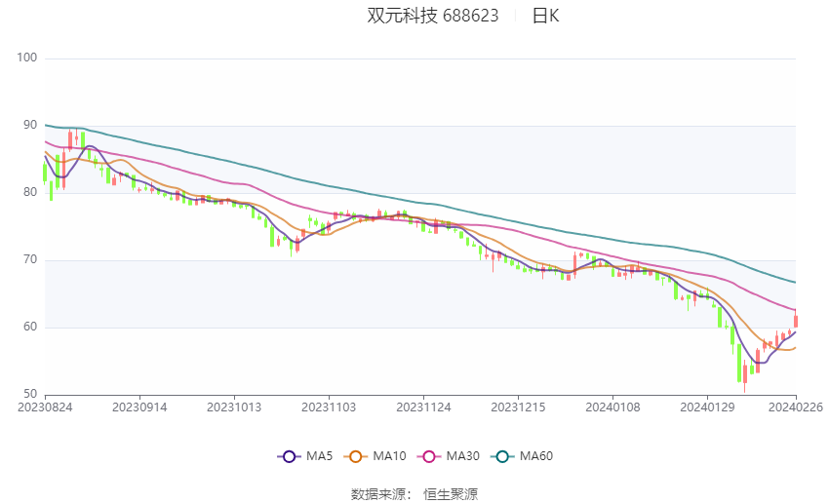Click the y-axis value 80

click(30, 192)
